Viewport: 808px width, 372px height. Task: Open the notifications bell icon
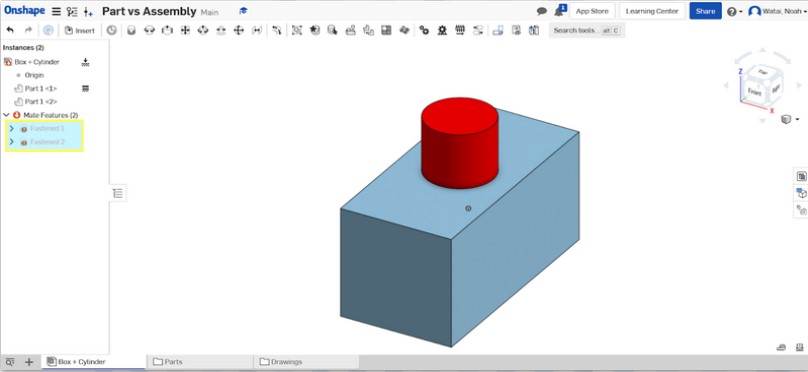560,11
